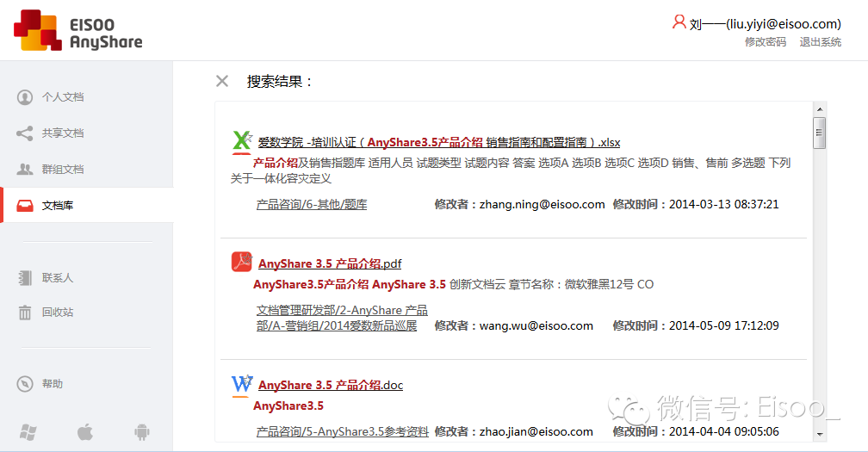Click the results scrollbar thumb
Image resolution: width=868 pixels, height=452 pixels.
[x=819, y=133]
